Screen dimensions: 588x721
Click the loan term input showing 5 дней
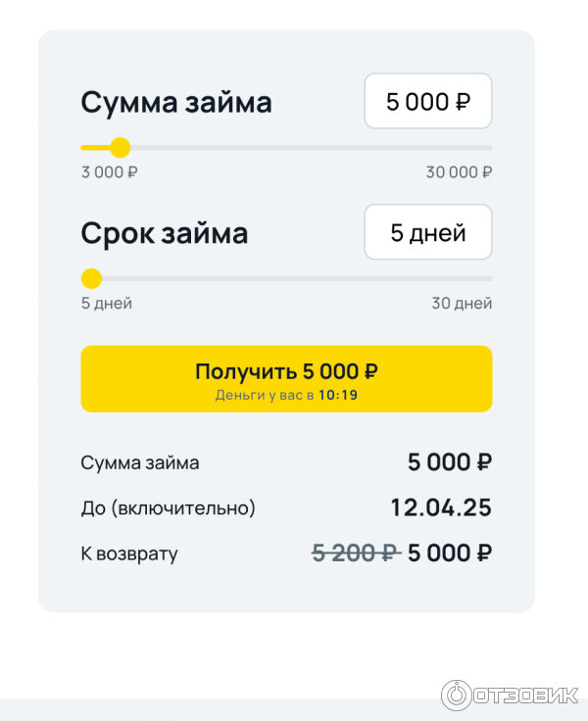[x=427, y=233]
